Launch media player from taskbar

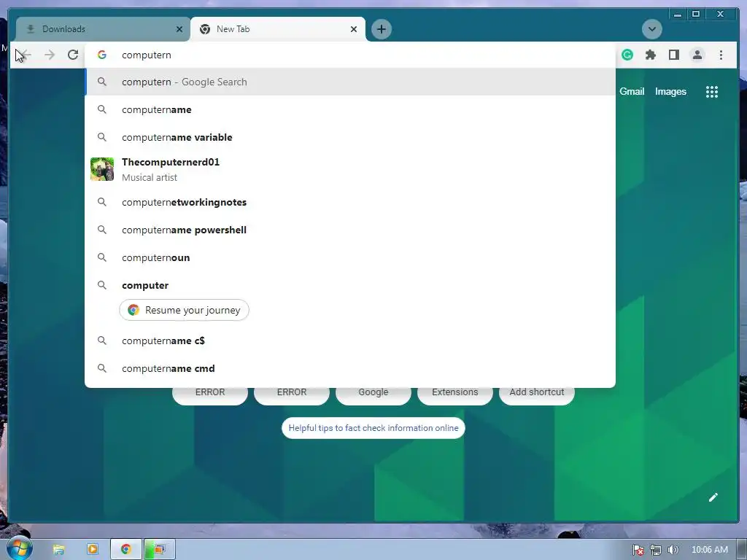tap(93, 549)
